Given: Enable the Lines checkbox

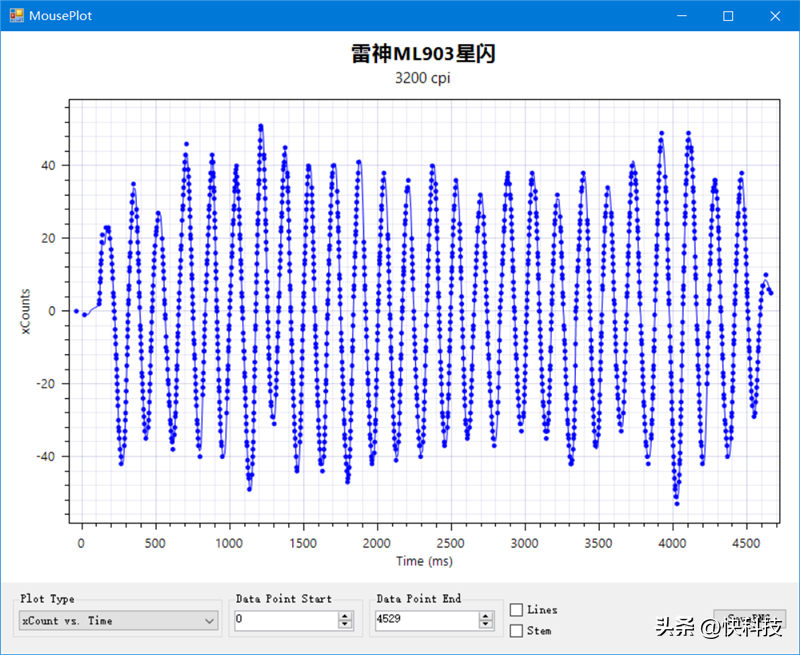Looking at the screenshot, I should 516,610.
